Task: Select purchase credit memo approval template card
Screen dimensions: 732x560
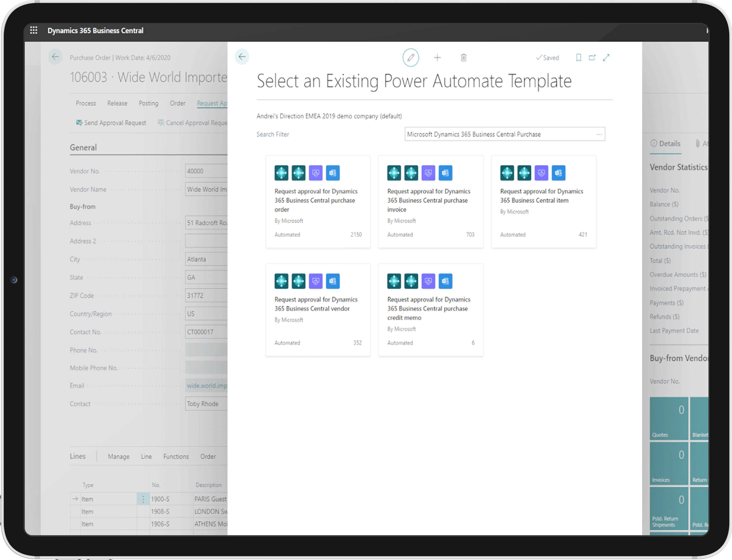Action: coord(431,310)
